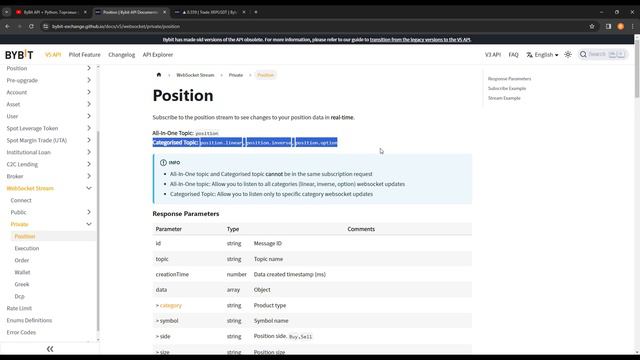The height and width of the screenshot is (360, 640).
Task: Open Connect sidebar item
Action: [x=21, y=200]
